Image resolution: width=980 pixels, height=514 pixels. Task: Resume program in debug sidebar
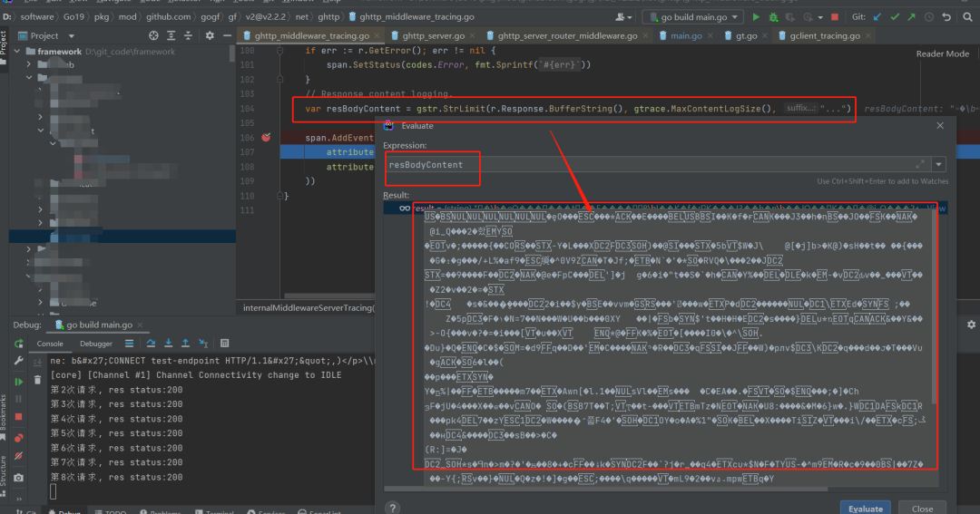tap(19, 382)
